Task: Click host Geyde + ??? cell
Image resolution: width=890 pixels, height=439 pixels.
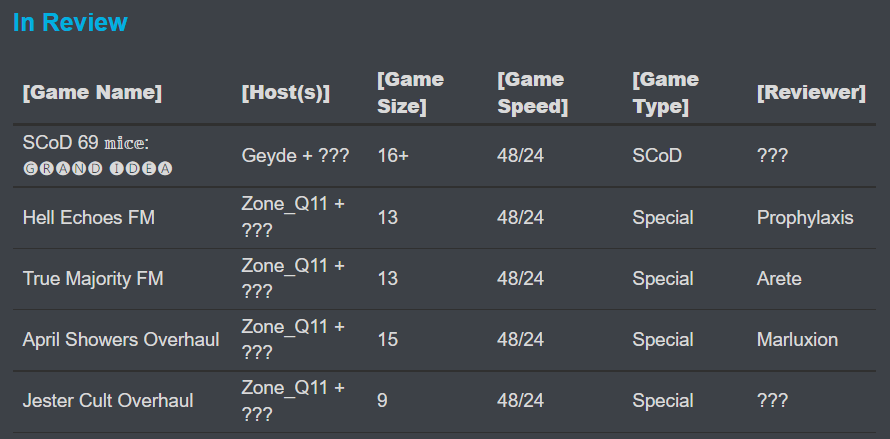Action: (x=295, y=156)
